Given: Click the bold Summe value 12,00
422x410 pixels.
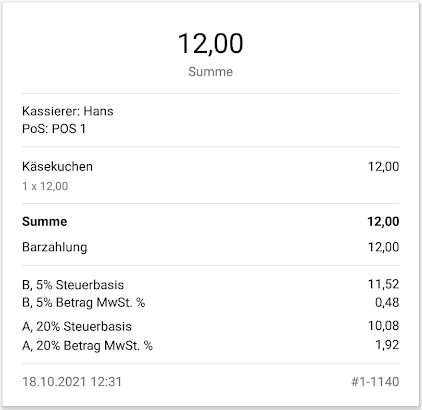Looking at the screenshot, I should point(383,221).
